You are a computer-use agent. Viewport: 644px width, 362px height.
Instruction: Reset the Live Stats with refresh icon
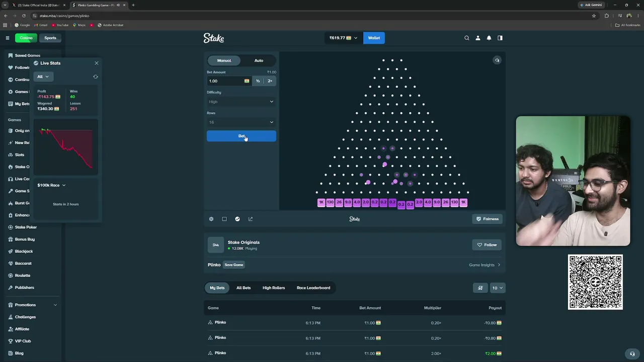click(96, 76)
